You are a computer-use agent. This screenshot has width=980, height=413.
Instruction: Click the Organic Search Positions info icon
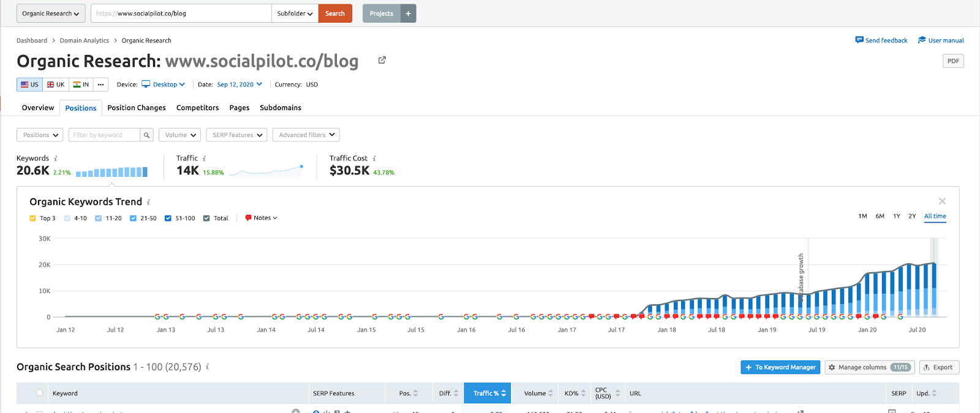tap(207, 366)
